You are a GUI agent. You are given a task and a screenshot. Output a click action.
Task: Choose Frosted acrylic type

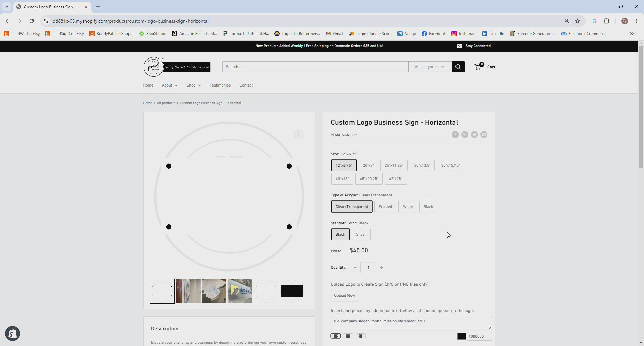pos(385,207)
